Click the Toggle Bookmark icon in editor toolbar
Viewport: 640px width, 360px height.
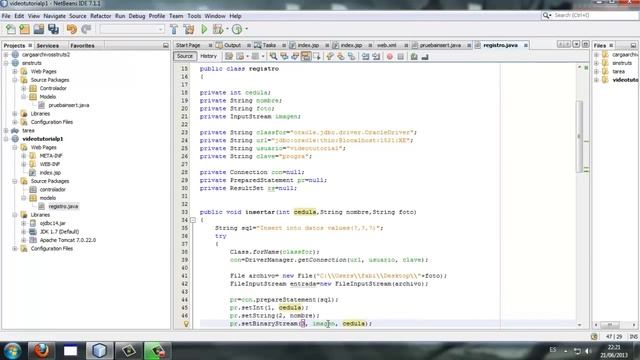351,56
